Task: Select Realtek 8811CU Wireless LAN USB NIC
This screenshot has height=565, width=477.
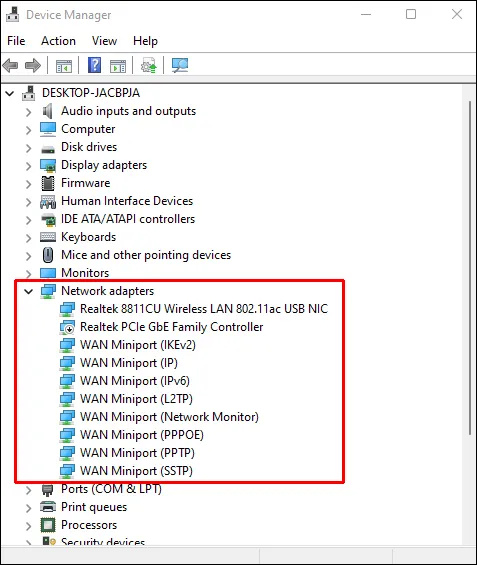Action: (x=204, y=309)
